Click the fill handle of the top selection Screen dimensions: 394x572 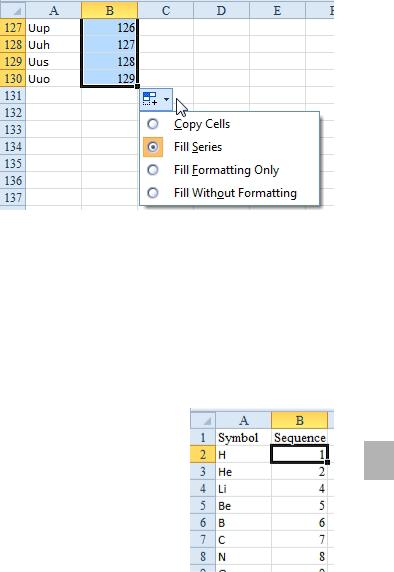137,86
